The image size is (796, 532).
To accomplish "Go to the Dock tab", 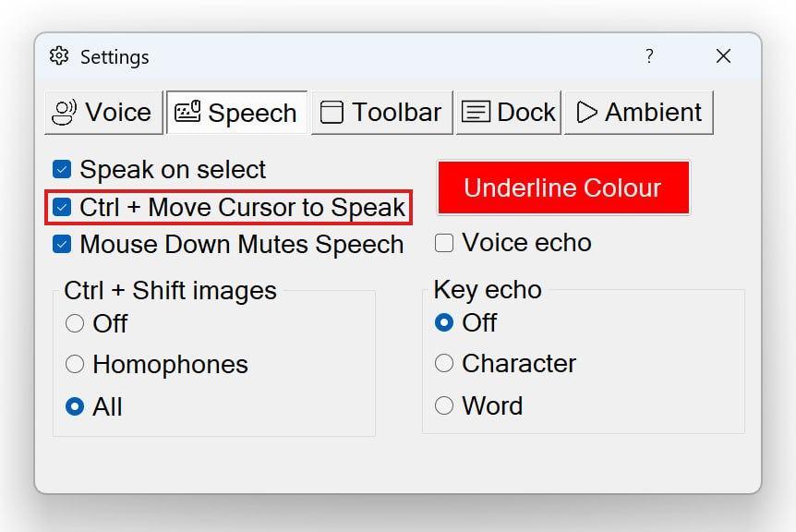I will (508, 113).
